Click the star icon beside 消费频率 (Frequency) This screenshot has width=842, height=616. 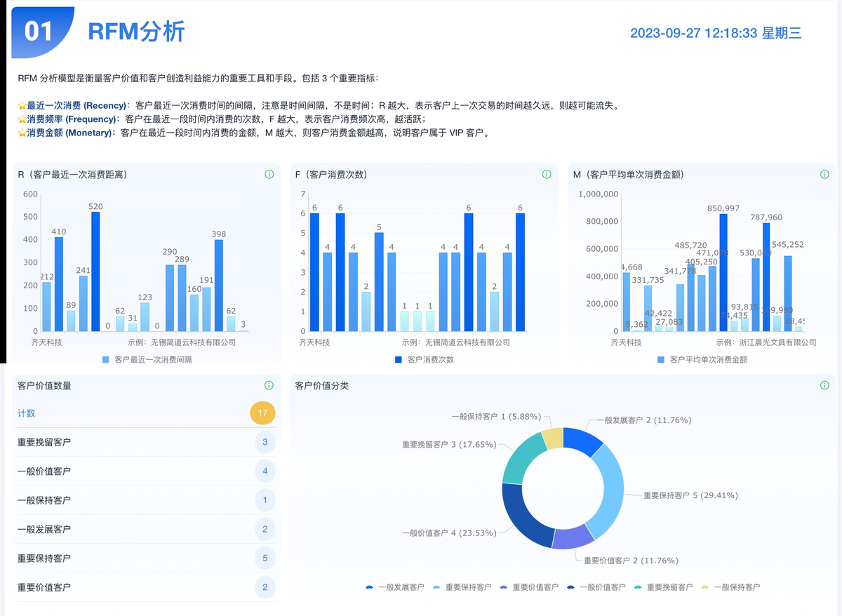[x=22, y=119]
